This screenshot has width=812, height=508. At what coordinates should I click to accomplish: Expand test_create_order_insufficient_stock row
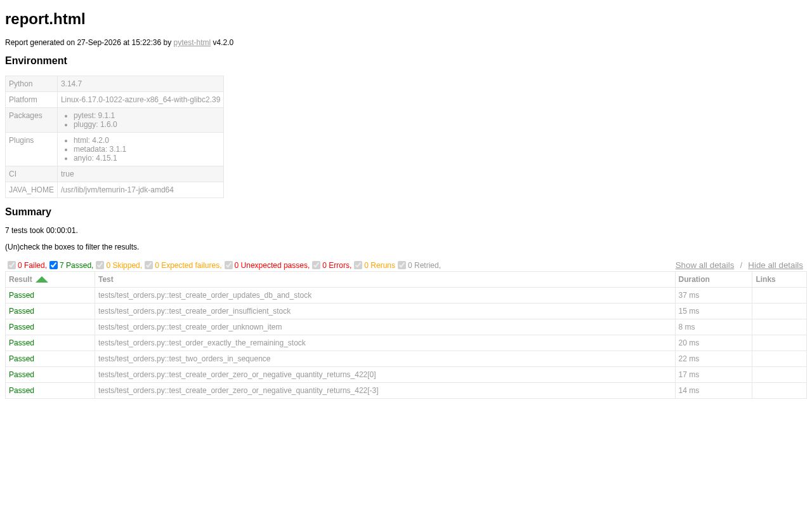click(x=406, y=311)
